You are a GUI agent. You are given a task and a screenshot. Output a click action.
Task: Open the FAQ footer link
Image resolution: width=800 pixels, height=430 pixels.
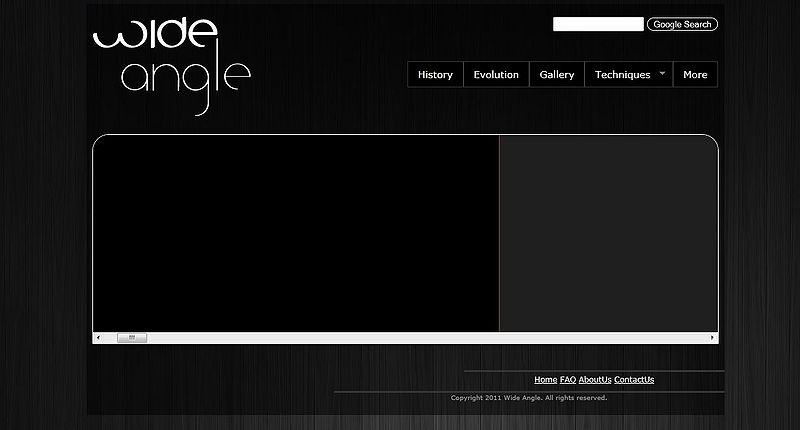[567, 380]
